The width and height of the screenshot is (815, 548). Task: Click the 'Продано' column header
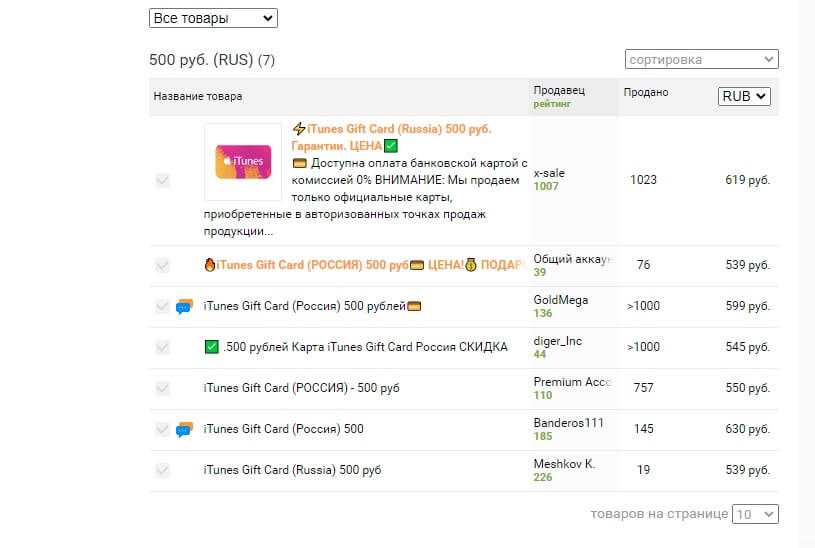[646, 92]
